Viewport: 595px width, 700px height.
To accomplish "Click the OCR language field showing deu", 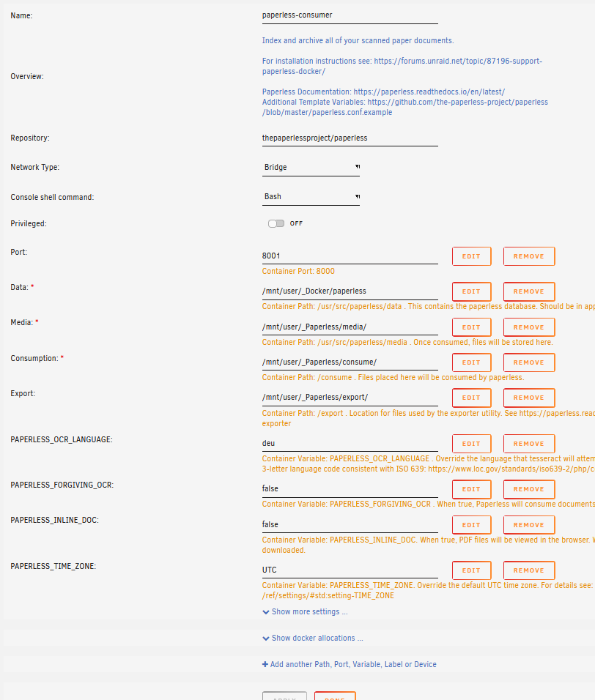I will tap(350, 443).
